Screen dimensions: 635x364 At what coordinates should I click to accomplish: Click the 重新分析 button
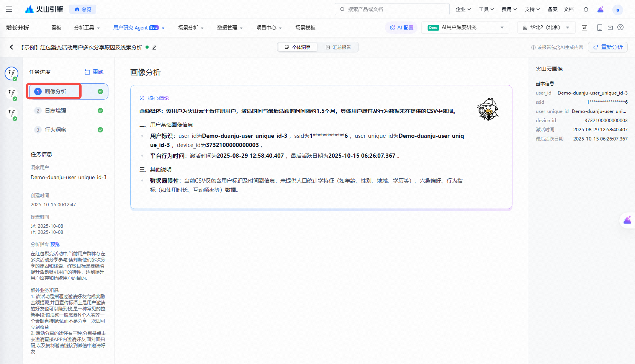[x=607, y=47]
